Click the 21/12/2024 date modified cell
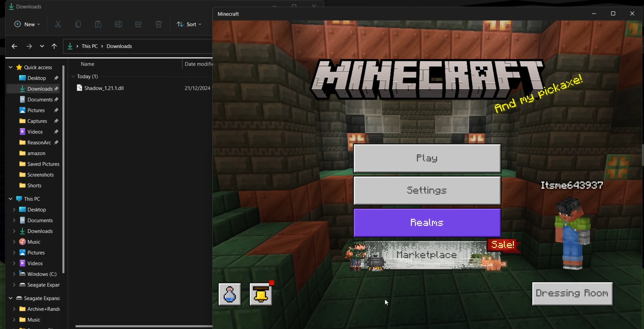 click(198, 88)
